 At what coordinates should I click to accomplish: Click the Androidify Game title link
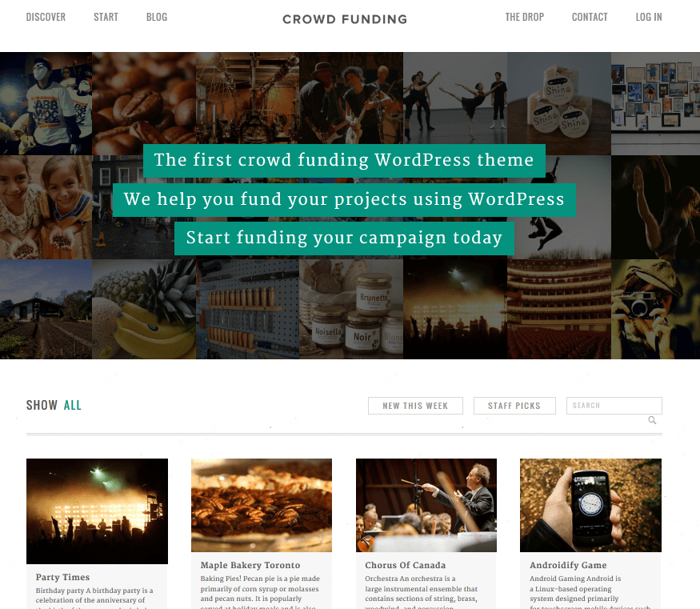coord(568,565)
